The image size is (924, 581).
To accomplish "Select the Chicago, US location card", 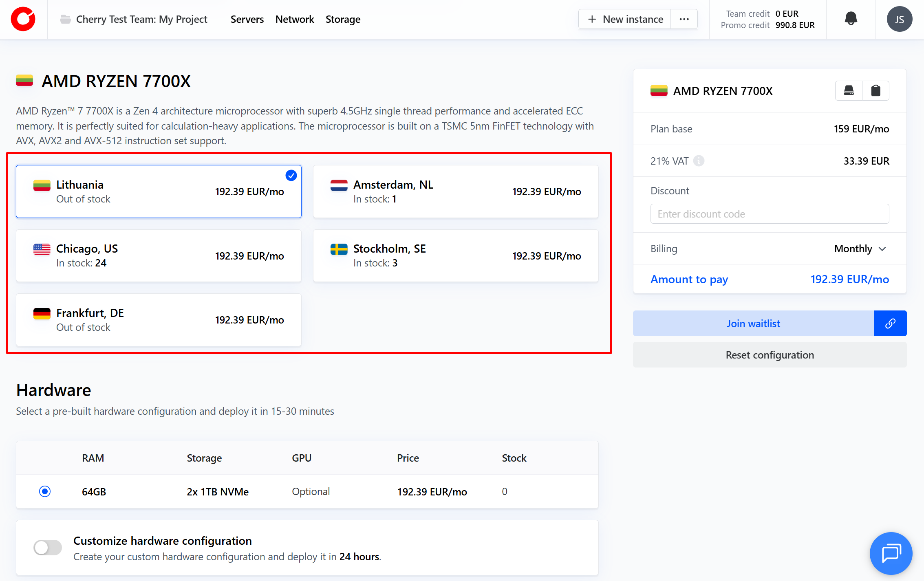I will coord(159,256).
